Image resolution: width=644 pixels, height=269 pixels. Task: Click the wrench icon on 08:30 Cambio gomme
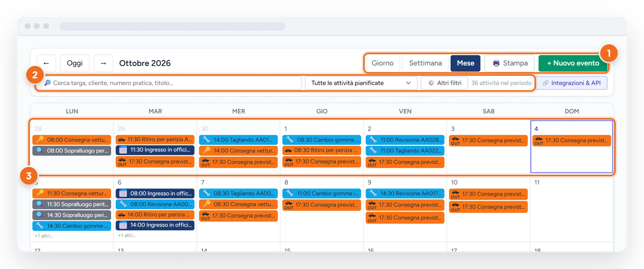tap(290, 140)
